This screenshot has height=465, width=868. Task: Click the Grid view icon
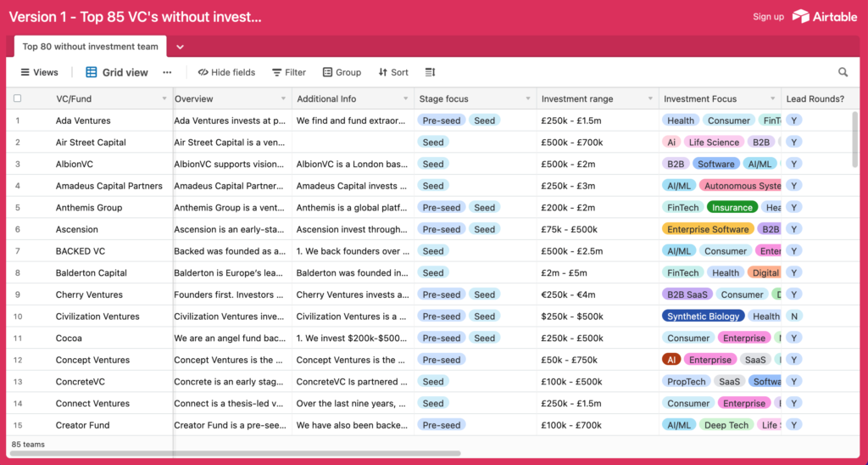[x=91, y=73]
